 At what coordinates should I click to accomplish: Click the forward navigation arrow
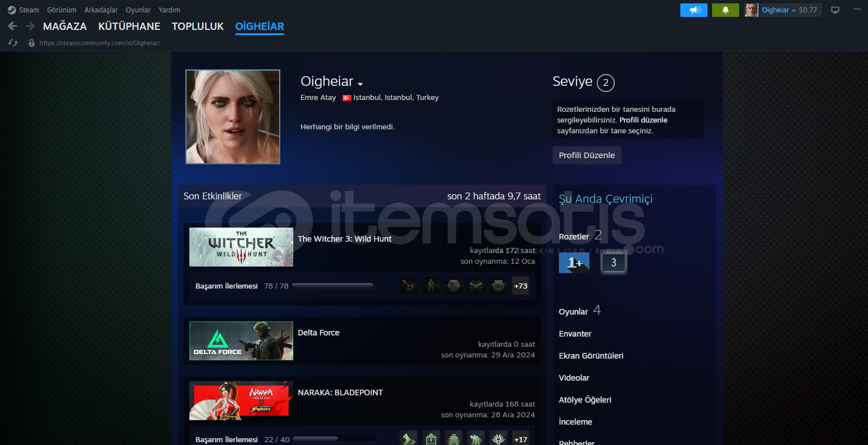tap(30, 26)
